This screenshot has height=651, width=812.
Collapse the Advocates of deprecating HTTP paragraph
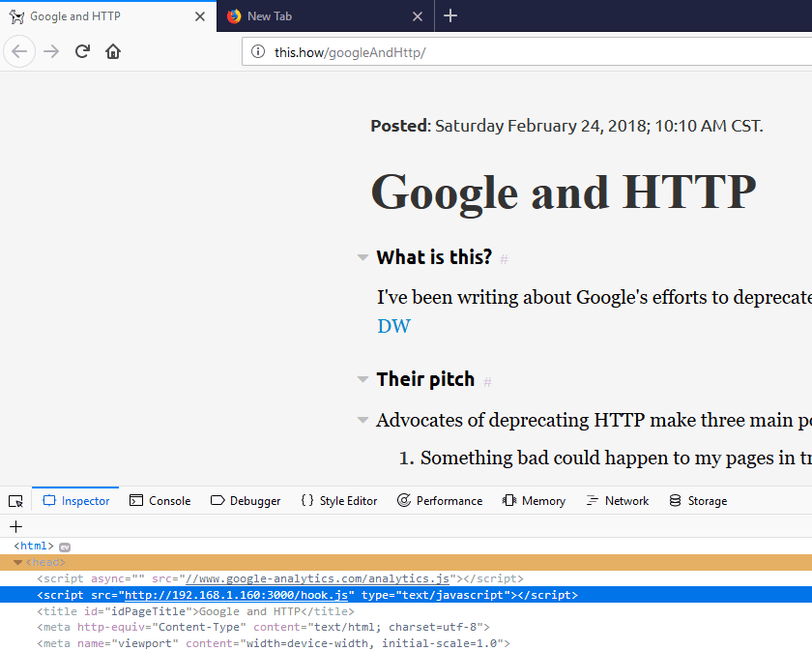coord(363,420)
